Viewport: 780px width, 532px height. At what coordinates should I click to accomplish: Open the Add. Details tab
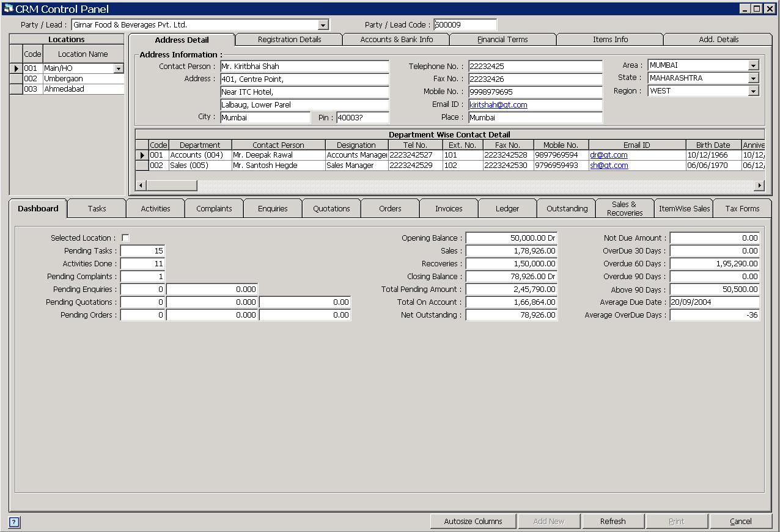coord(718,40)
